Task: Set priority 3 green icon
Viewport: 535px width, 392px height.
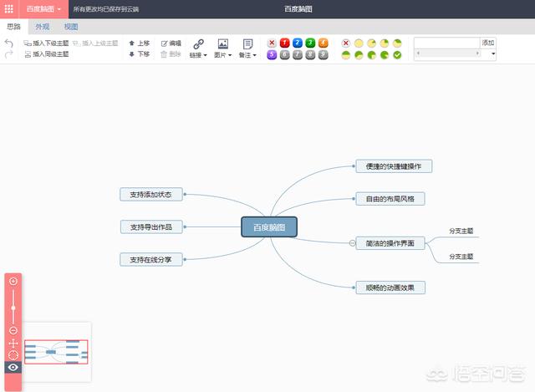Action: click(x=310, y=43)
